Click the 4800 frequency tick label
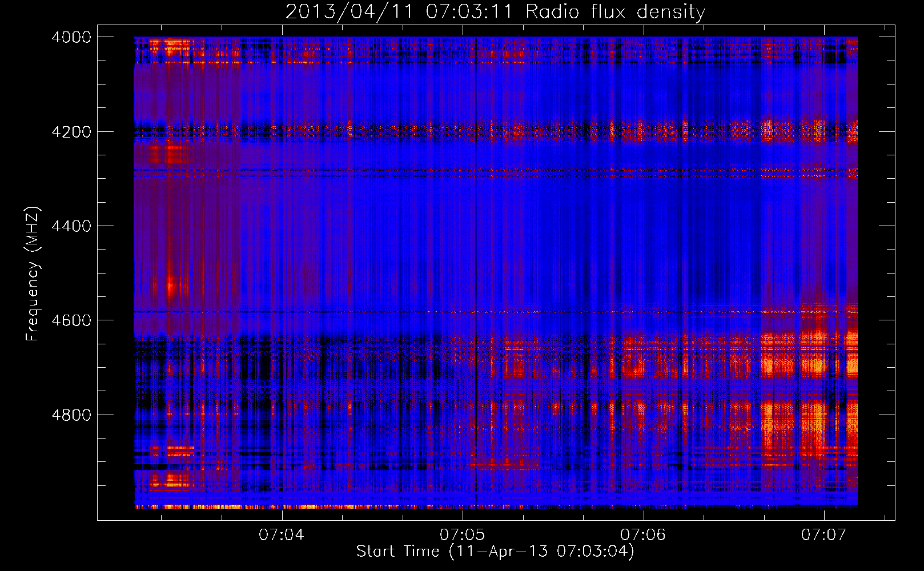The width and height of the screenshot is (924, 571). [x=71, y=415]
